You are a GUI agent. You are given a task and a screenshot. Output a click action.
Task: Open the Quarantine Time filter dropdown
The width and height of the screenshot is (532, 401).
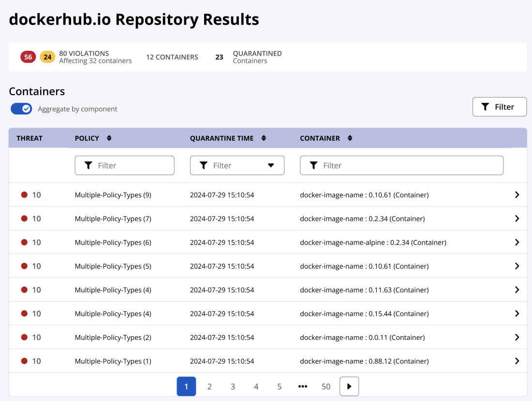tap(237, 165)
